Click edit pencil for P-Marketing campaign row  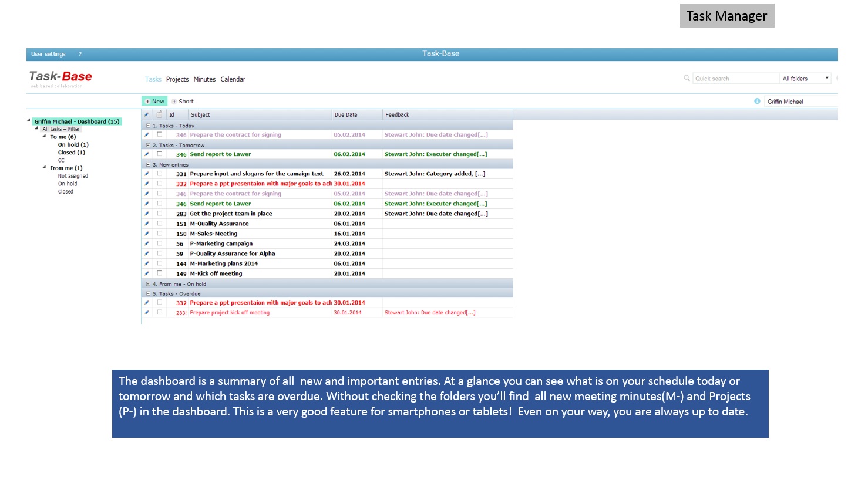(147, 243)
